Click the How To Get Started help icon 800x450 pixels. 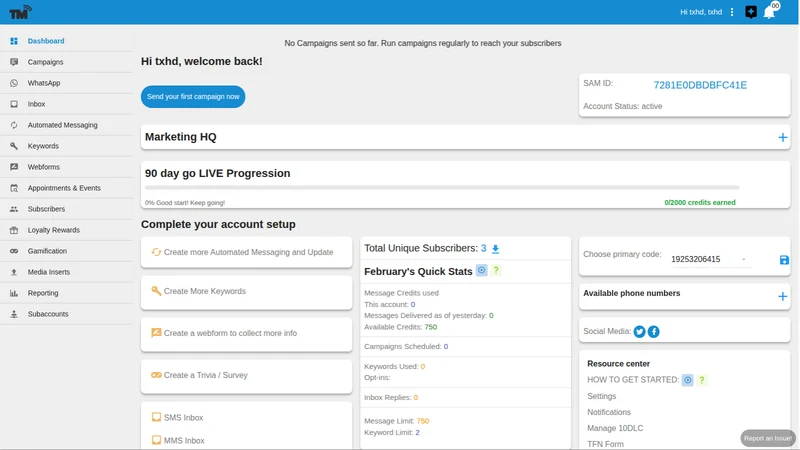click(702, 380)
